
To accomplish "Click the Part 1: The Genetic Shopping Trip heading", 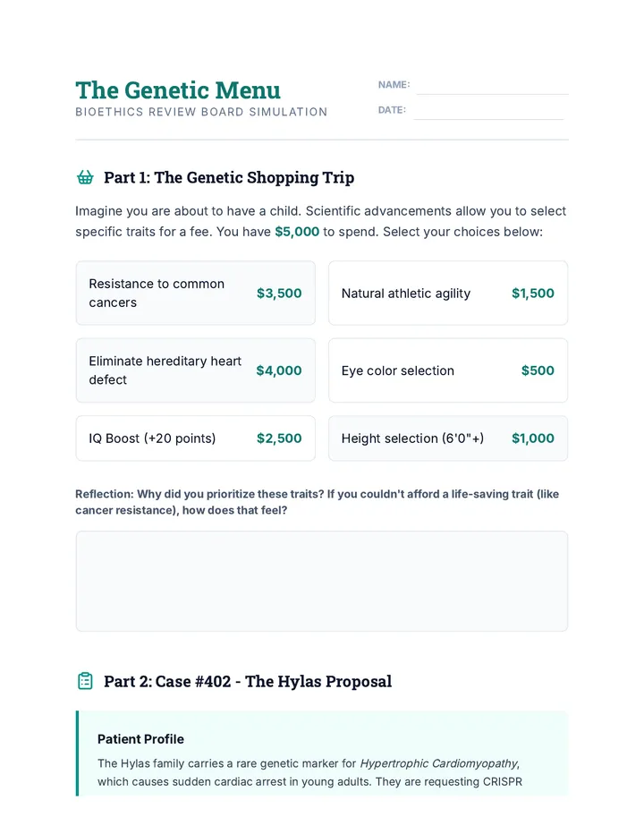I will point(229,177).
